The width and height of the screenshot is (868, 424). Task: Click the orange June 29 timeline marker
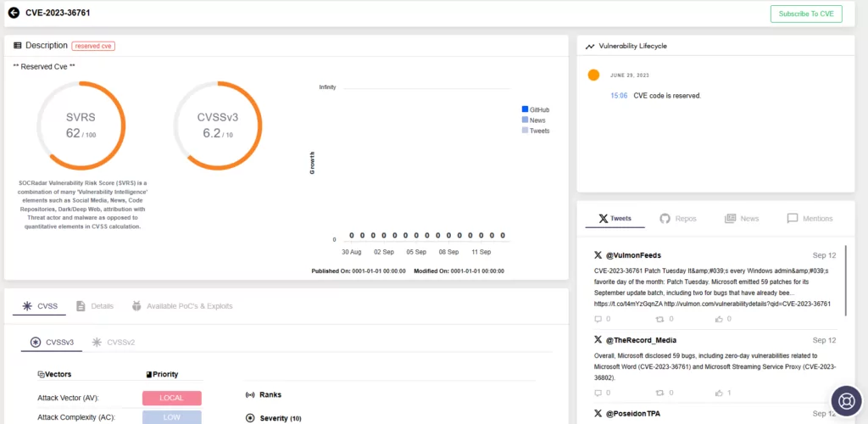(x=593, y=75)
